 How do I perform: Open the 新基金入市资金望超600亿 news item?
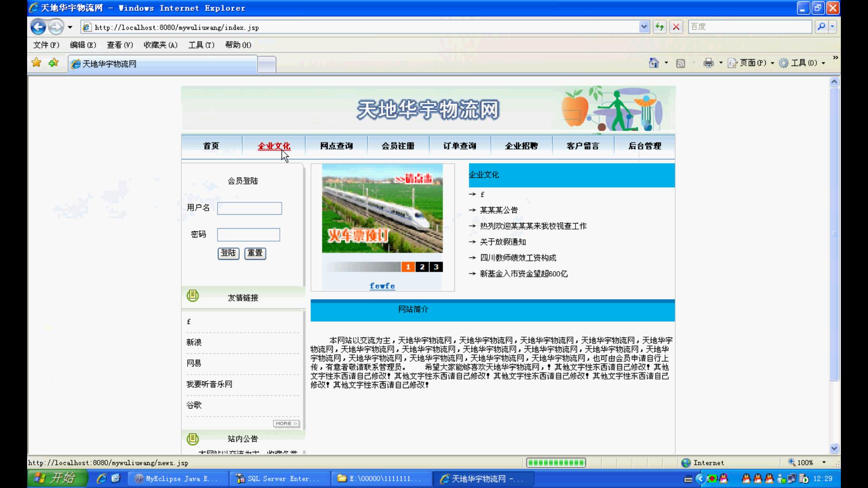[x=524, y=274]
